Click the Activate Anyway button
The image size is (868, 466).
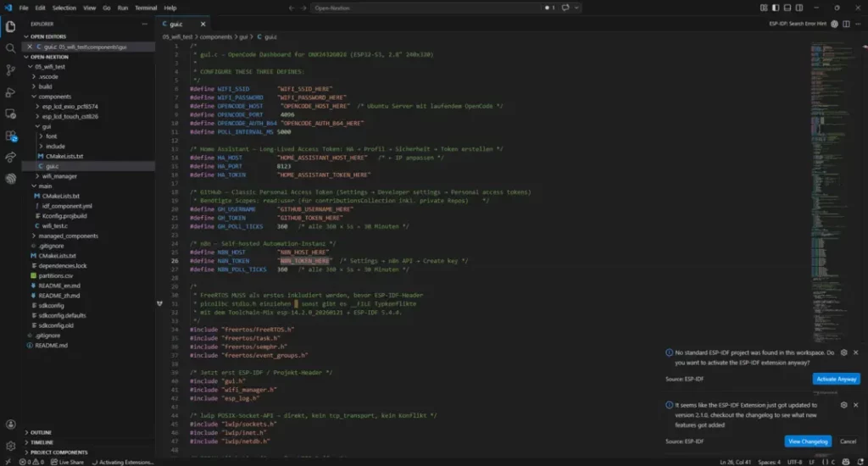[x=837, y=379]
